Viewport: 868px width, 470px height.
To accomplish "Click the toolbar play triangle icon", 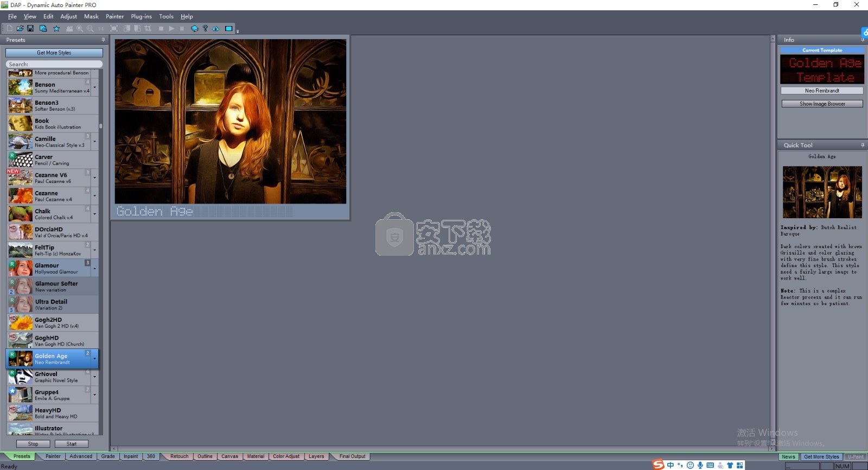I will point(171,28).
